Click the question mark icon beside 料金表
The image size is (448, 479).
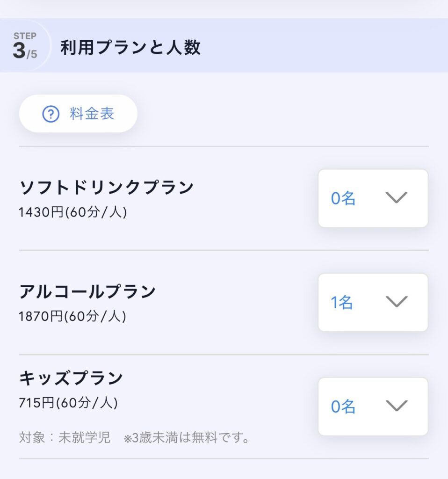tap(51, 114)
